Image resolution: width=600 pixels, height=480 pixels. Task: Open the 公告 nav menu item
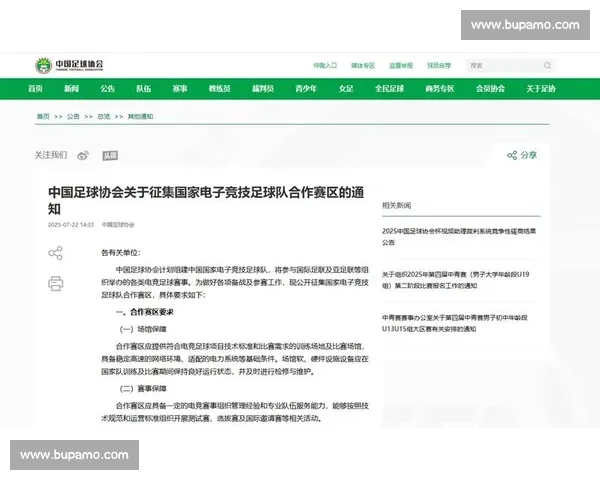point(108,89)
